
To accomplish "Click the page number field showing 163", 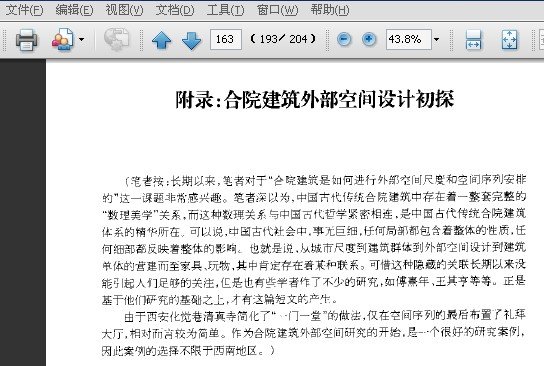I will pos(226,39).
